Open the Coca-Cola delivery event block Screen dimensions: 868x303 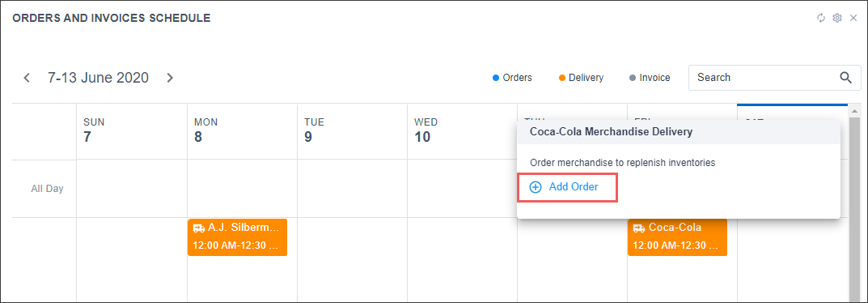[677, 237]
